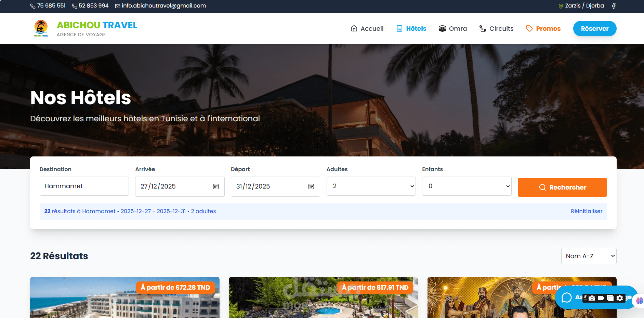Open the Circuits navigation item
The height and width of the screenshot is (318, 644).
click(x=496, y=28)
